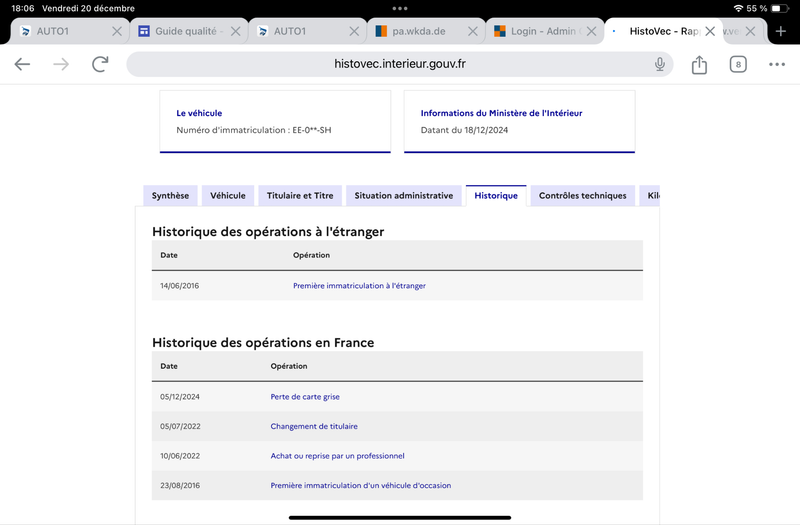Screen dimensions: 800x525
Task: Tap the three-dot multitasking control at top
Action: pos(400,8)
